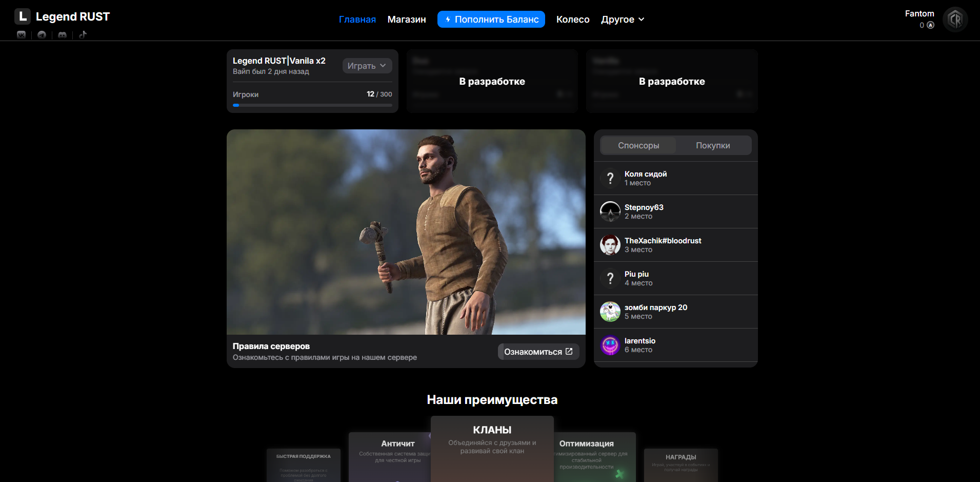Image resolution: width=980 pixels, height=482 pixels.
Task: Click the зомби паркур 20 avatar
Action: tap(610, 312)
